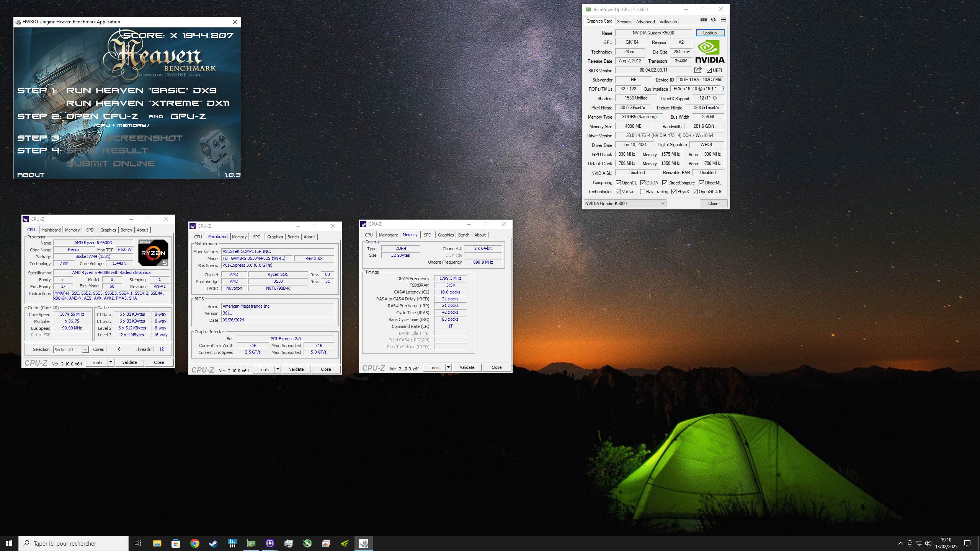Switch to GPU-Z from the taskbar
The image size is (980, 551).
pyautogui.click(x=251, y=543)
